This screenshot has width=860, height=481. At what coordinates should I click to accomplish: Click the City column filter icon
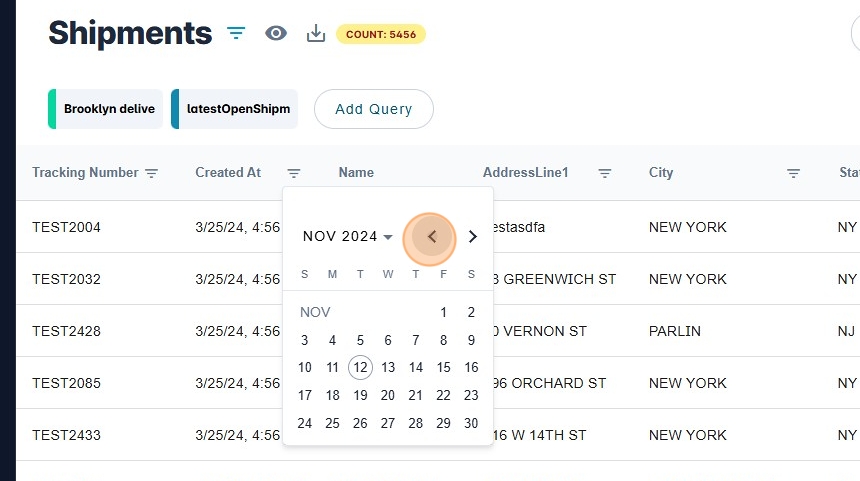click(x=793, y=173)
